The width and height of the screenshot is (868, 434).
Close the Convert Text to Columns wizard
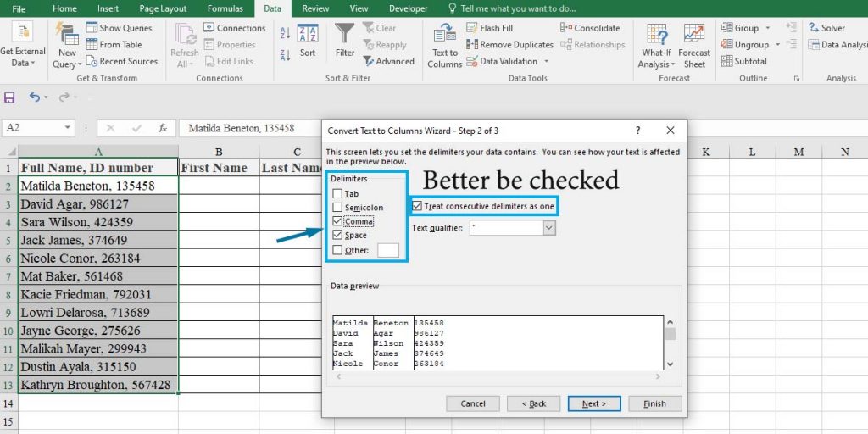point(670,131)
